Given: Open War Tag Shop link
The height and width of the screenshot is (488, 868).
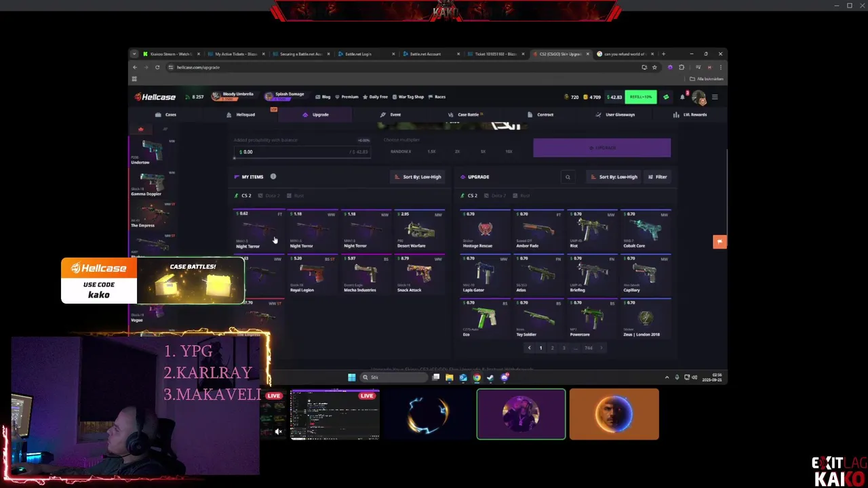Looking at the screenshot, I should point(408,97).
